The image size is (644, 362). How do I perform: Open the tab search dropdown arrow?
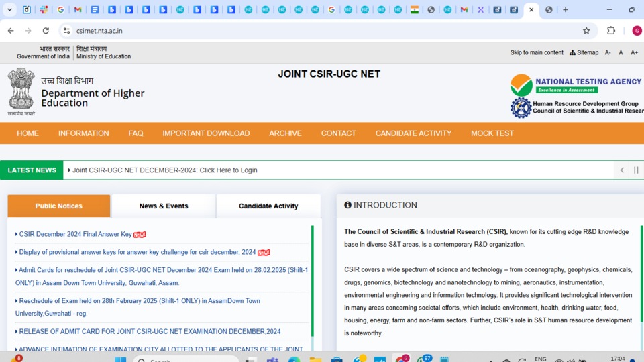pos(9,10)
